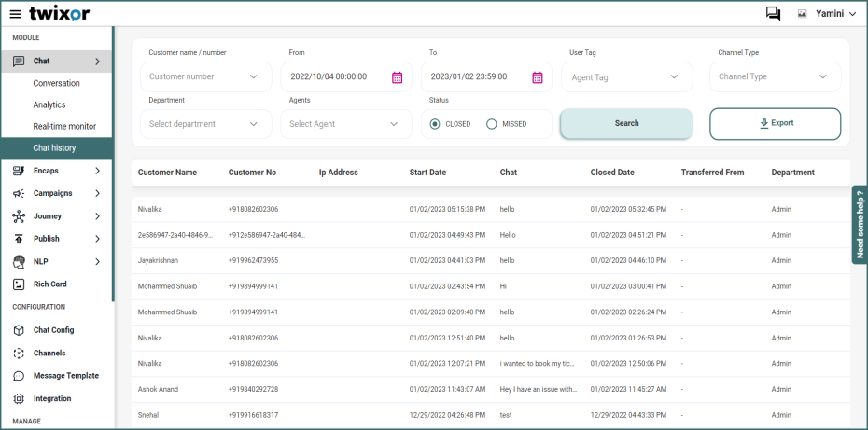The width and height of the screenshot is (868, 430).
Task: Open the To date calendar picker
Action: coord(538,77)
